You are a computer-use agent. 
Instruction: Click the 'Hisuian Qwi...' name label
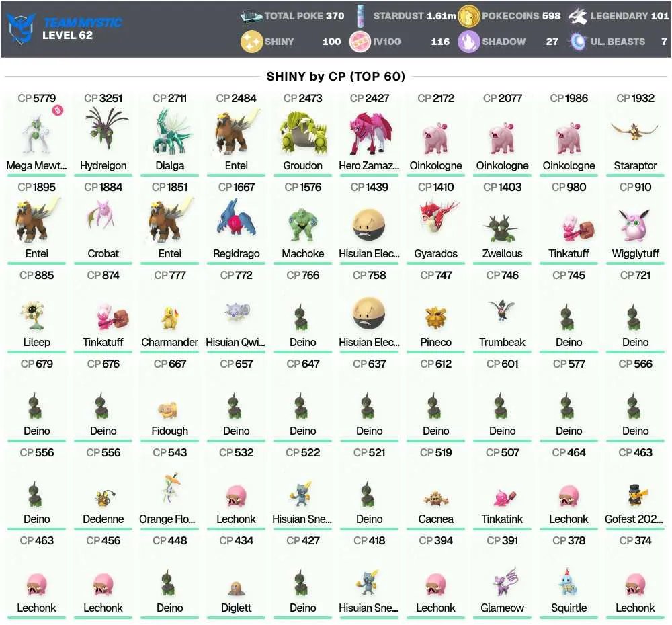(236, 343)
